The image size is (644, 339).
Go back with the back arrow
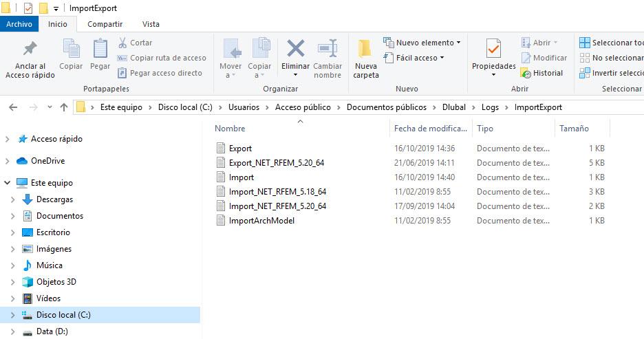13,107
